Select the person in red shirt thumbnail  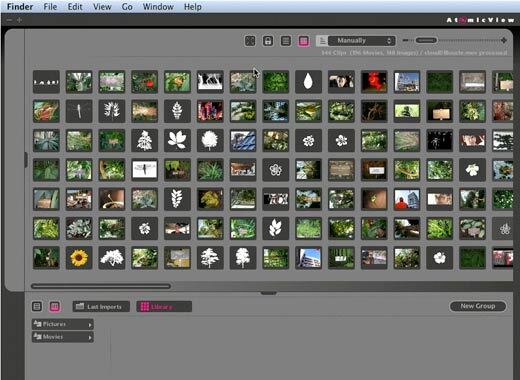click(407, 199)
